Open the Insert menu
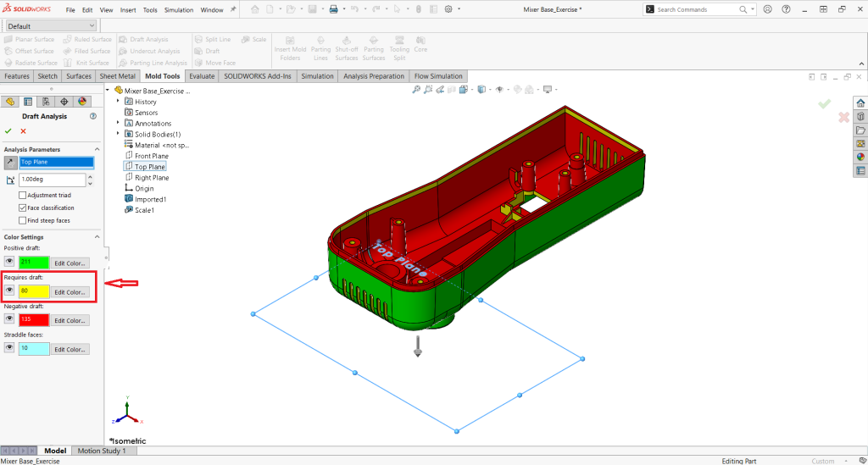The height and width of the screenshot is (465, 868). point(128,10)
